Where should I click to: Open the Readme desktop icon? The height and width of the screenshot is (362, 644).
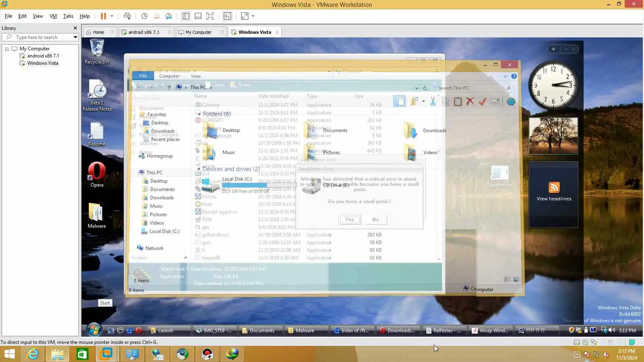[x=97, y=134]
